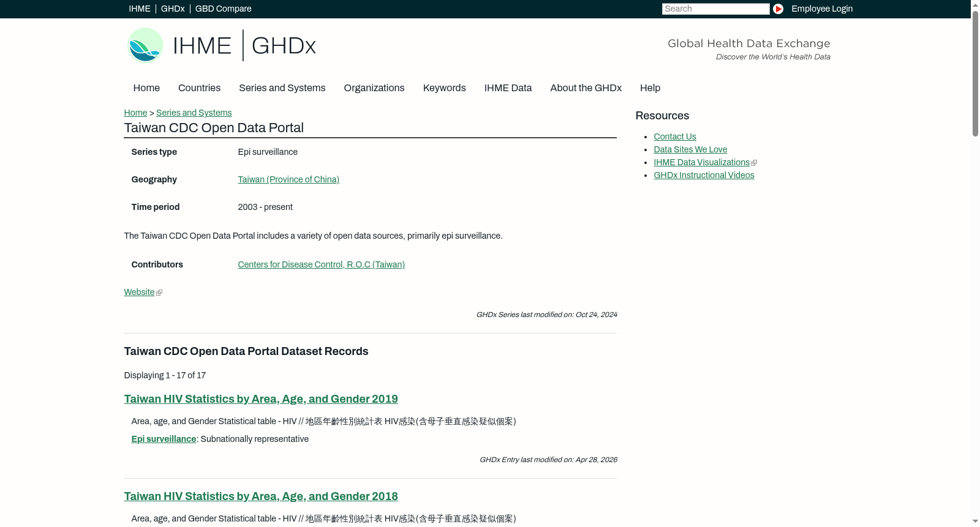Open Data Sites We Love link
980x527 pixels.
coord(690,149)
